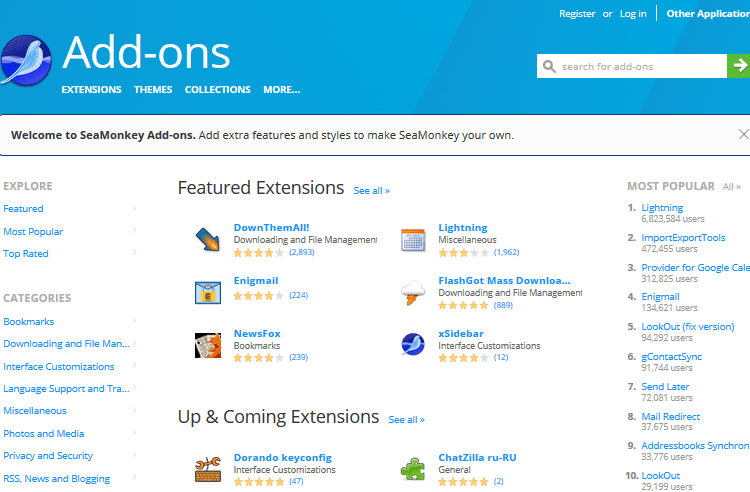The image size is (750, 492).
Task: View FlashGot 889 reviews
Action: pos(503,305)
